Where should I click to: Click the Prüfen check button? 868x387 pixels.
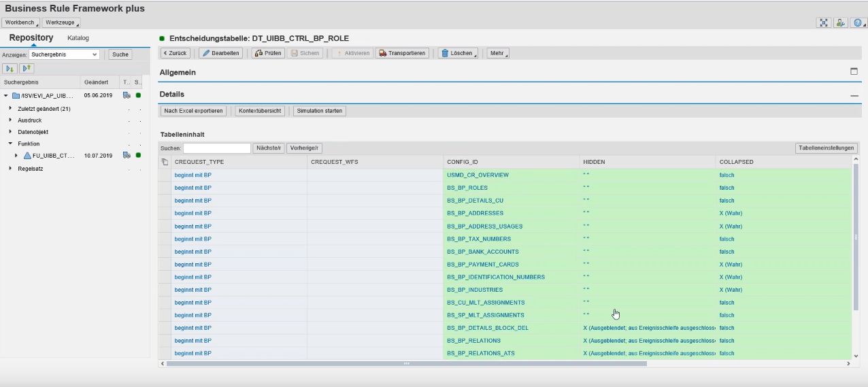tap(268, 53)
